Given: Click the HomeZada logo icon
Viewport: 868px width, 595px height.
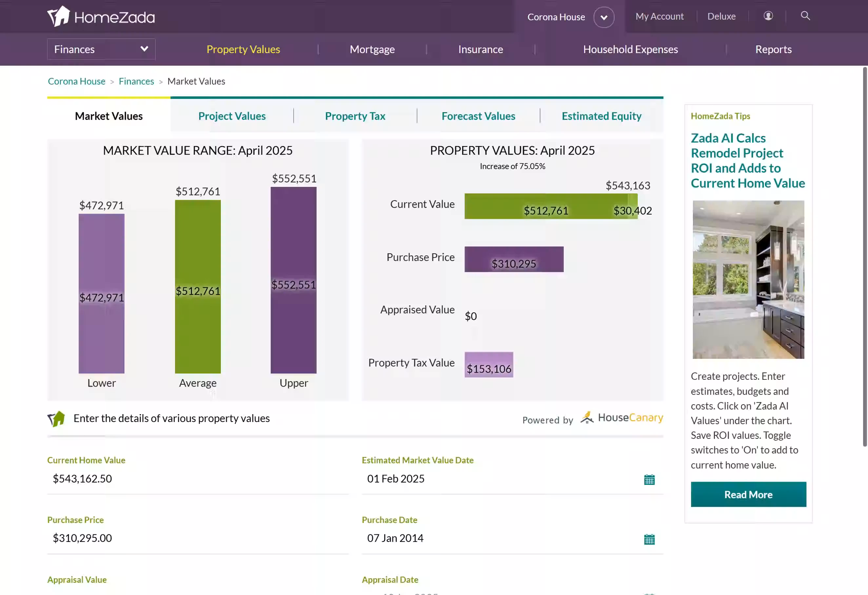Looking at the screenshot, I should coord(59,16).
